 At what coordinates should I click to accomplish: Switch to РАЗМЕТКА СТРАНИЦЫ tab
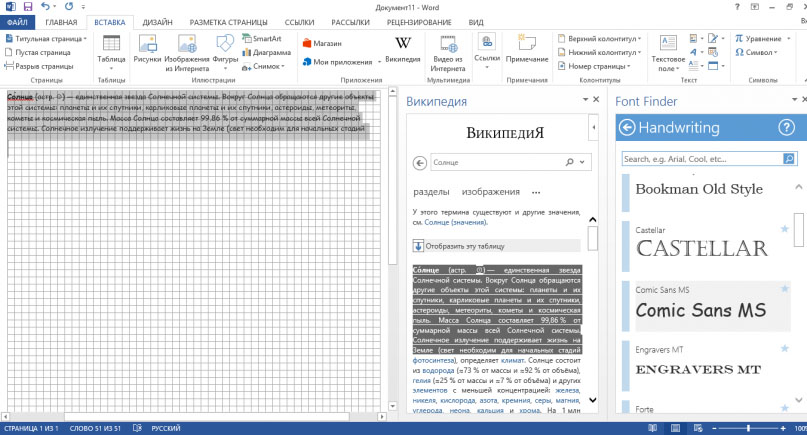(x=229, y=22)
